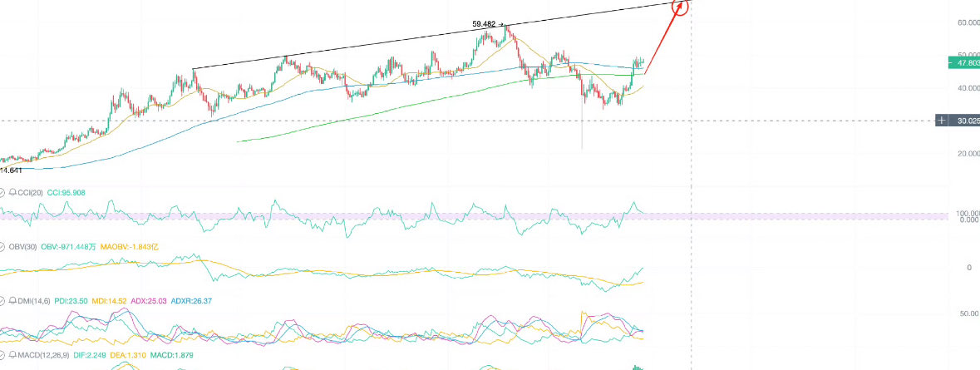Select the OBV:-971.448万 value
The width and height of the screenshot is (980, 370).
69,247
